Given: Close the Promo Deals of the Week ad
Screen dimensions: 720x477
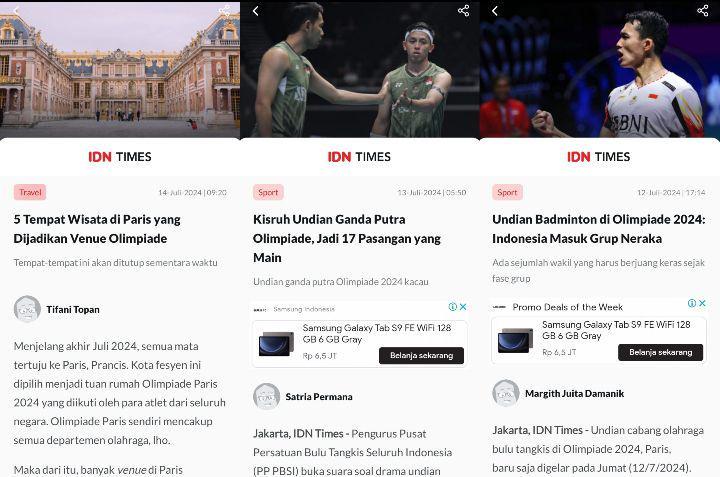Looking at the screenshot, I should 702,303.
